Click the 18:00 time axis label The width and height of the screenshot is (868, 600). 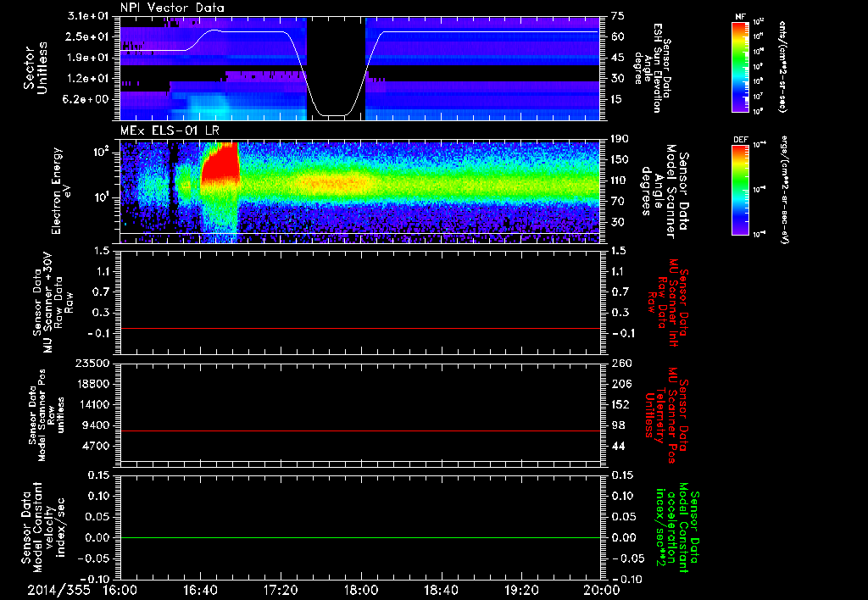(x=361, y=590)
